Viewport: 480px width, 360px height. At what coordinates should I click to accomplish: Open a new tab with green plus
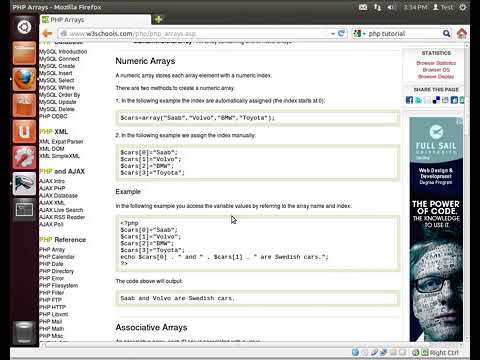click(x=158, y=19)
